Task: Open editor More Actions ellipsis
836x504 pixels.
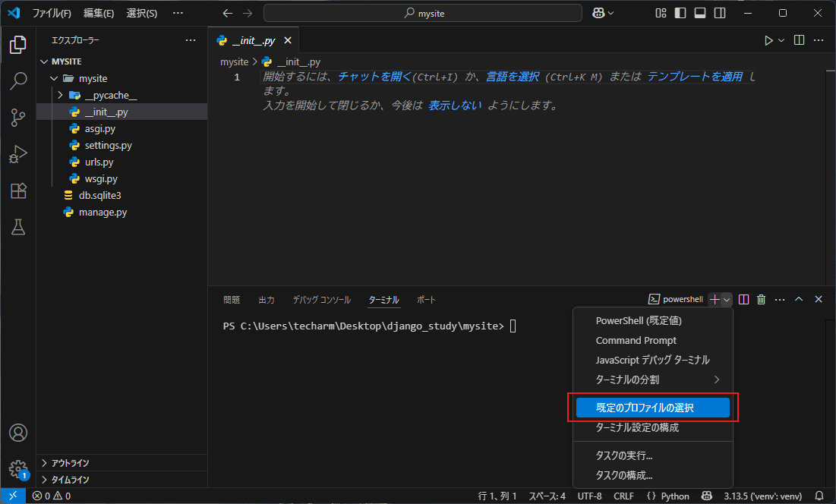Action: point(819,40)
